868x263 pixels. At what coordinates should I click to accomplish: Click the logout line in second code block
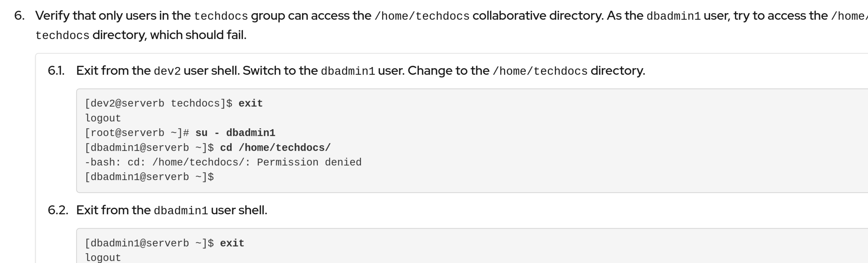103,258
